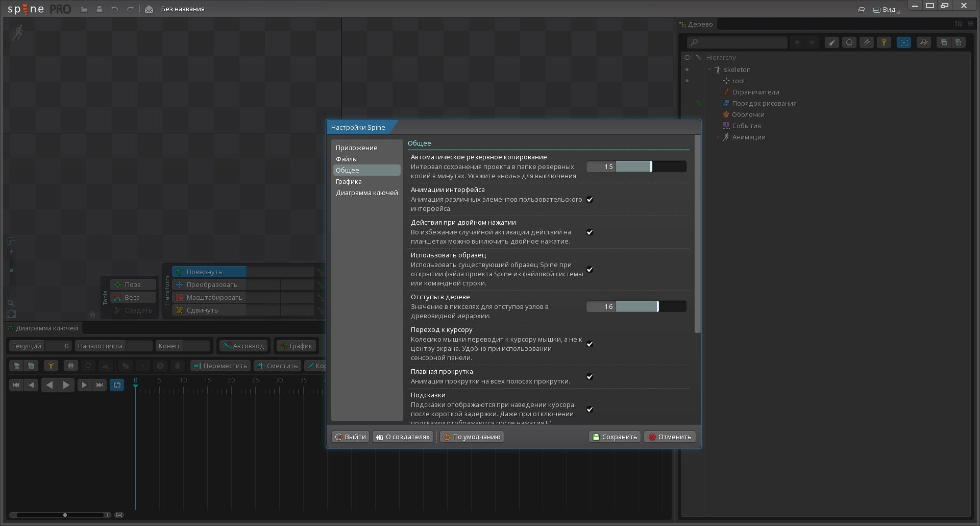The width and height of the screenshot is (980, 526).
Task: Click the Save project icon in title bar
Action: tap(99, 9)
